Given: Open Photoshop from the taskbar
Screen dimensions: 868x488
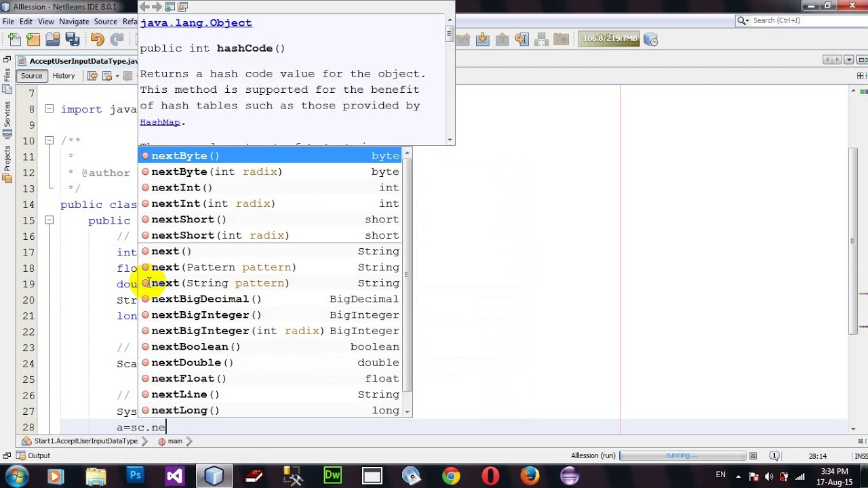Looking at the screenshot, I should click(135, 476).
